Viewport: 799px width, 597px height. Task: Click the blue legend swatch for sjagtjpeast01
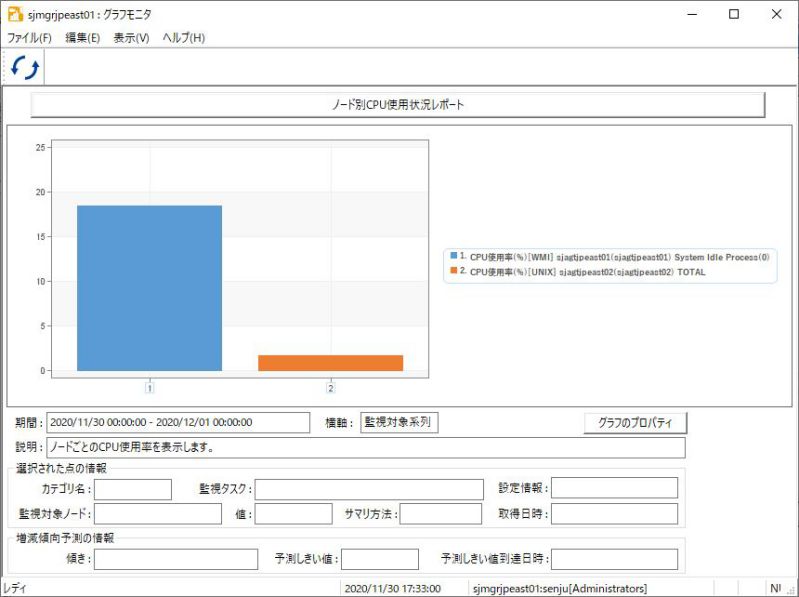pos(454,255)
